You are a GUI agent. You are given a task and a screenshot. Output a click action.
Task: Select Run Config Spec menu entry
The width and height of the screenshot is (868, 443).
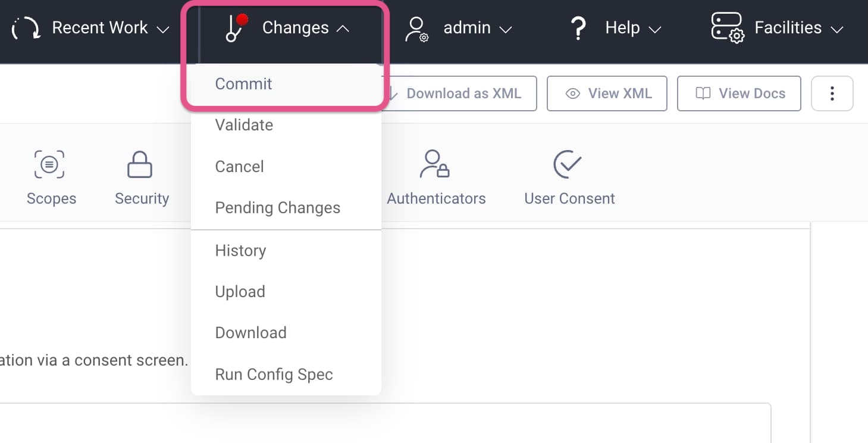pyautogui.click(x=274, y=374)
